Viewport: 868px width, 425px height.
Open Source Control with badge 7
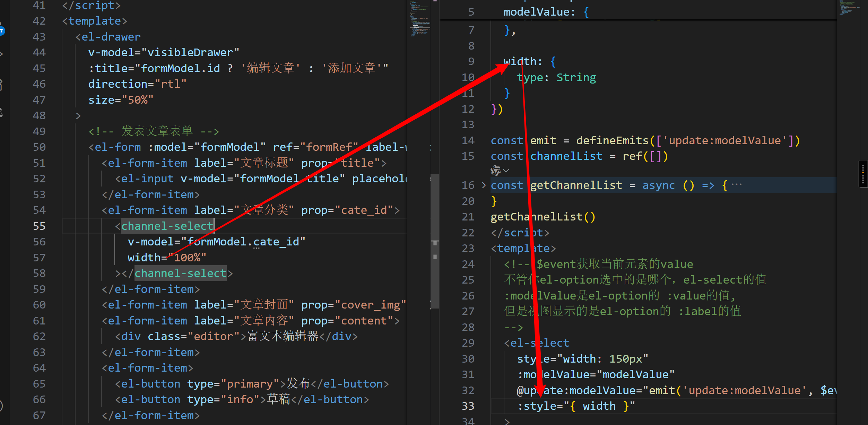[x=1, y=29]
